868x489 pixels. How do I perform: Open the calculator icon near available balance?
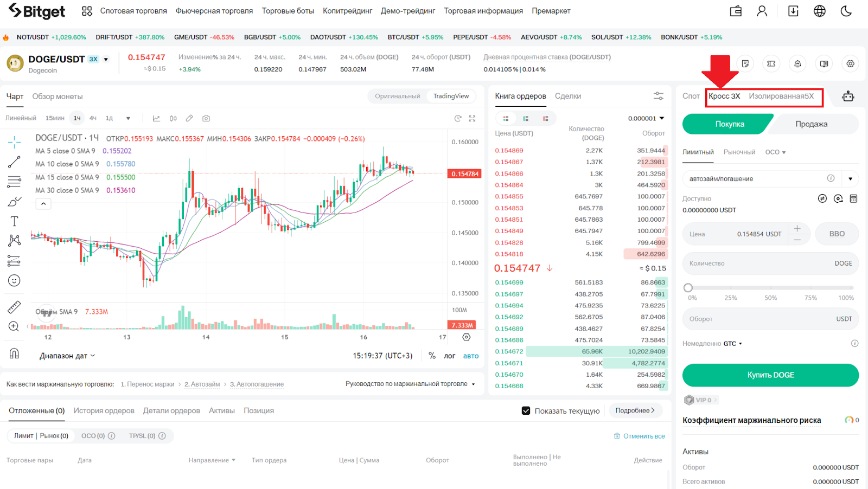(853, 198)
